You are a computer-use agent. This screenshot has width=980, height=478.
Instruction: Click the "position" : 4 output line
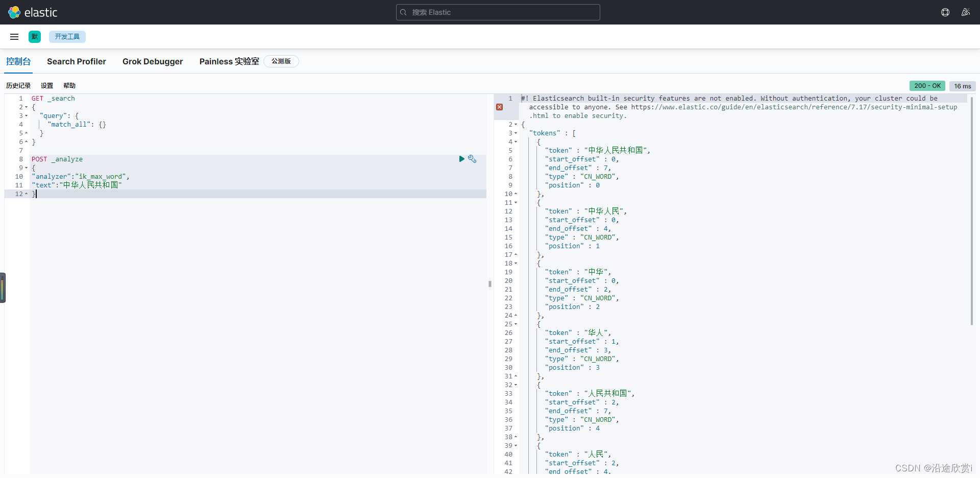coord(572,428)
